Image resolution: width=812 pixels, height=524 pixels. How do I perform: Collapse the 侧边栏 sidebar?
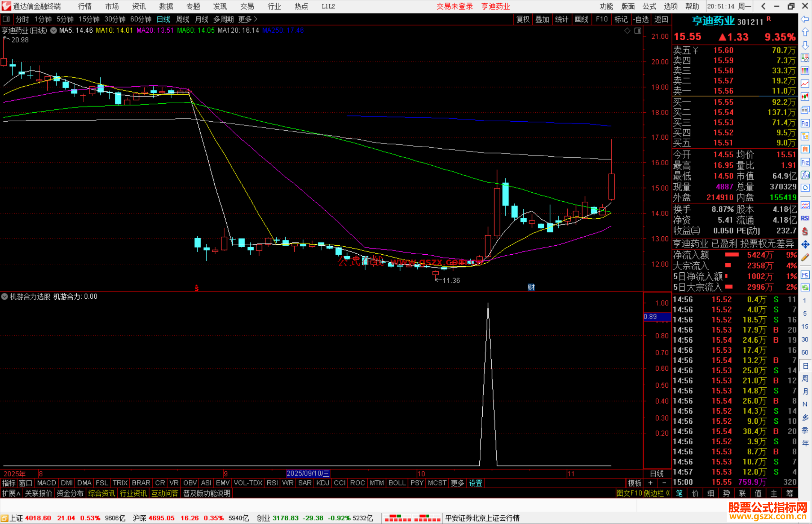pos(656,493)
